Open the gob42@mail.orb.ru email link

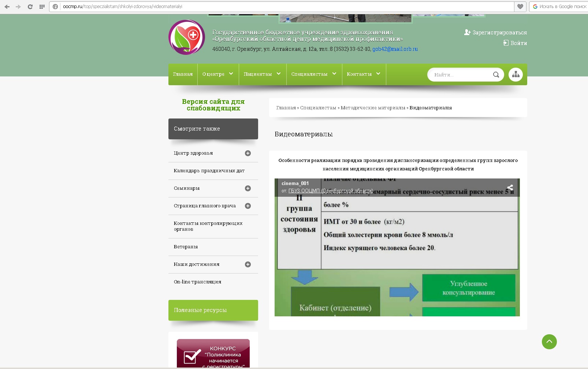pyautogui.click(x=395, y=49)
